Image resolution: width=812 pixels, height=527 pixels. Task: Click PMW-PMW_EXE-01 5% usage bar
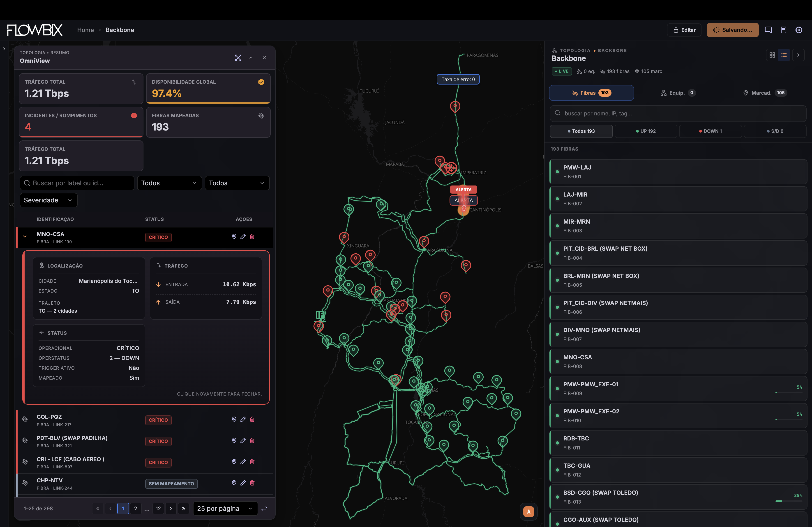pos(789,393)
